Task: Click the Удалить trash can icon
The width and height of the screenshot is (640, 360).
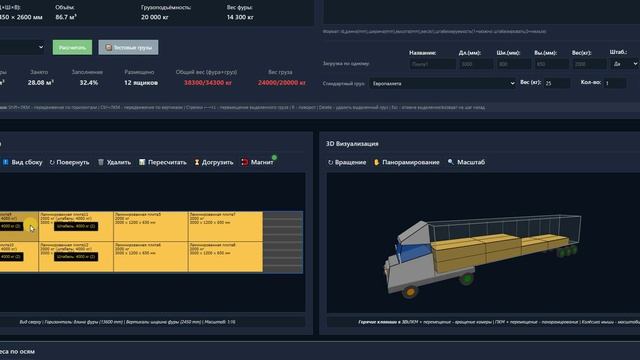Action: (x=101, y=162)
